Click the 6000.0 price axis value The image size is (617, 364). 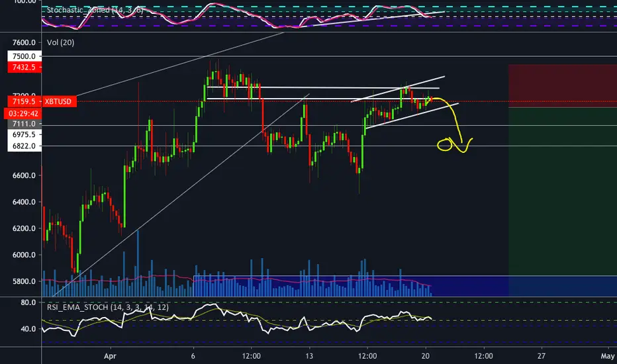tap(24, 255)
